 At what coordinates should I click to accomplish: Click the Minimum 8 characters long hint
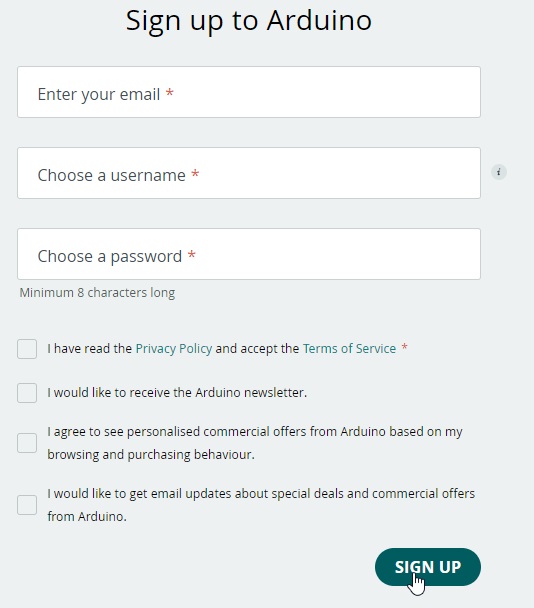pos(97,292)
